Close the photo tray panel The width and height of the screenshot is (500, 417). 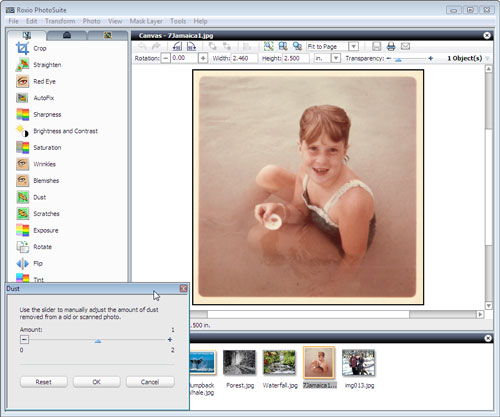(x=488, y=338)
